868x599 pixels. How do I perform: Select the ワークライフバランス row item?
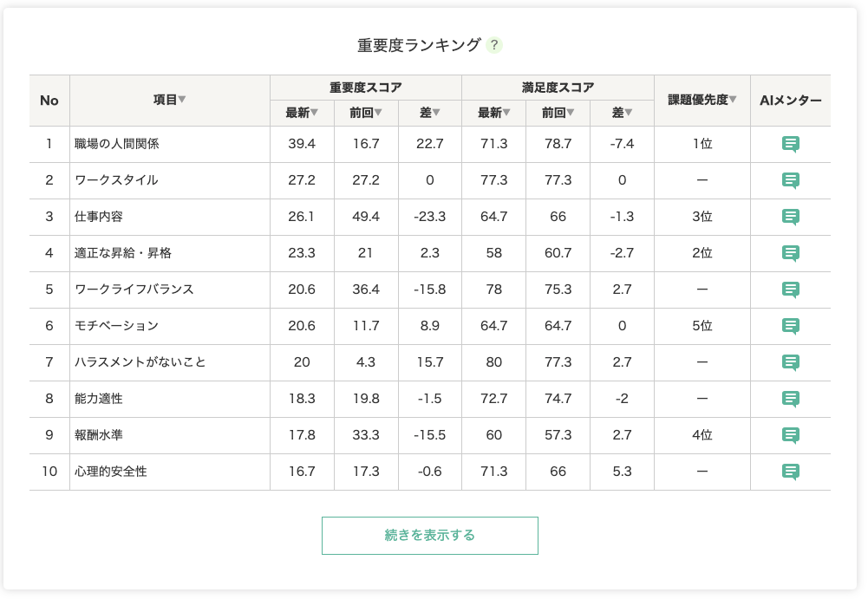(x=134, y=290)
